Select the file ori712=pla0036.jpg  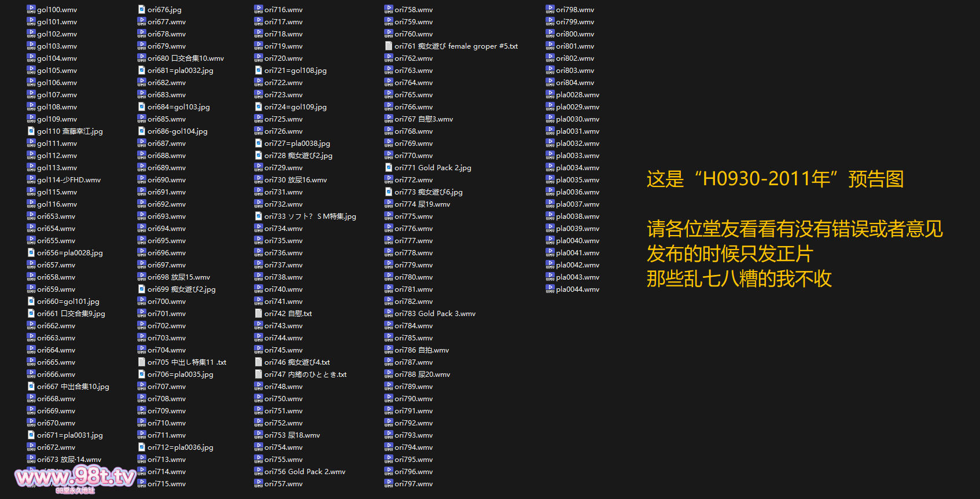point(180,447)
